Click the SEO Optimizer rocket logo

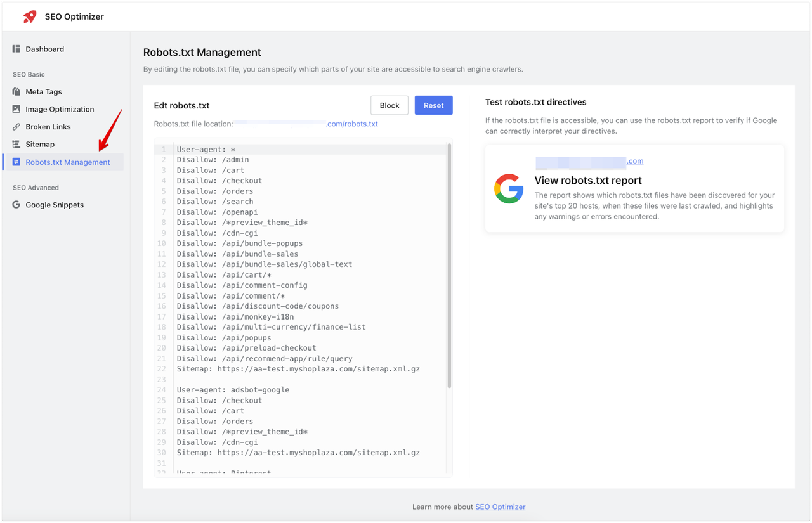pyautogui.click(x=30, y=16)
